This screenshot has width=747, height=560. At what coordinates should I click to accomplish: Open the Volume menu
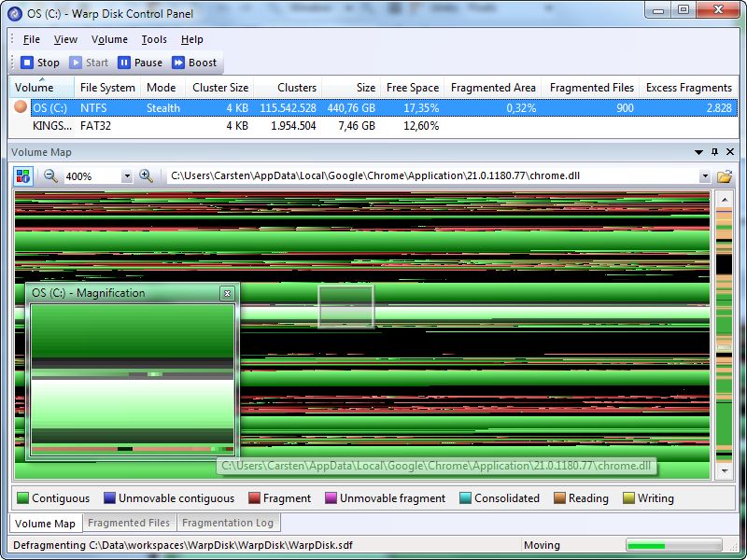(x=109, y=39)
